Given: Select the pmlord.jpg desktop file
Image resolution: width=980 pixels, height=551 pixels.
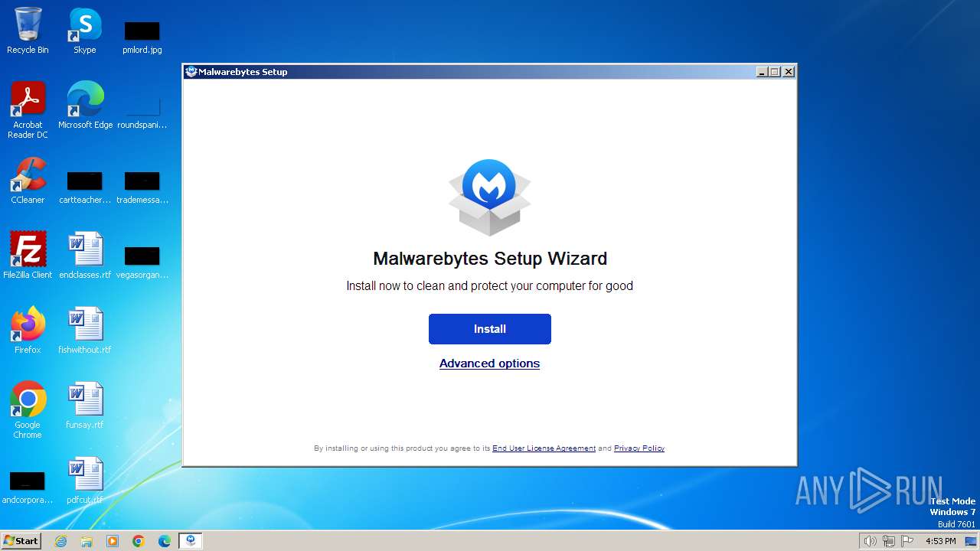Looking at the screenshot, I should pyautogui.click(x=142, y=37).
